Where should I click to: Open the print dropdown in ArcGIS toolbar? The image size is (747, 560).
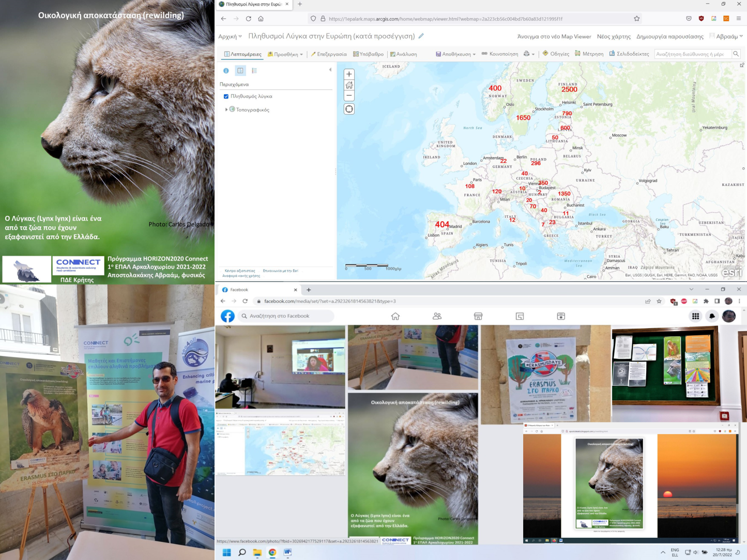point(529,54)
